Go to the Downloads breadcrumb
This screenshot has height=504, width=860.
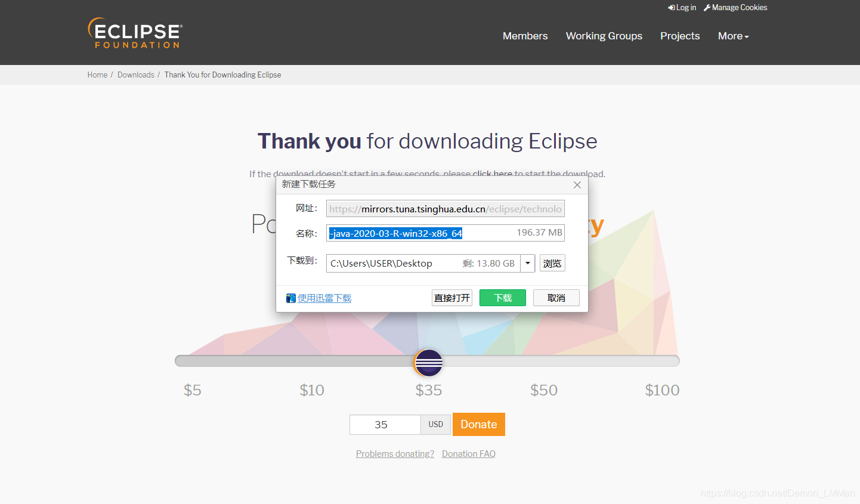pyautogui.click(x=135, y=75)
